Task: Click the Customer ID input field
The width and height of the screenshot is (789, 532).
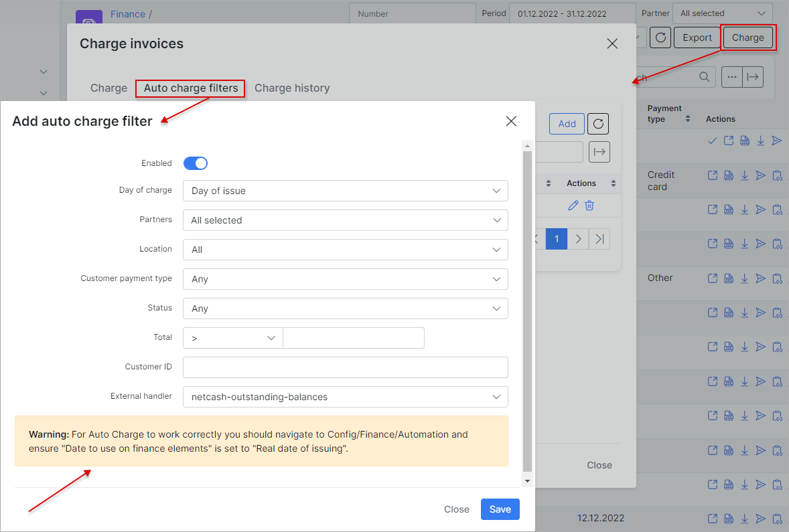Action: click(x=345, y=367)
